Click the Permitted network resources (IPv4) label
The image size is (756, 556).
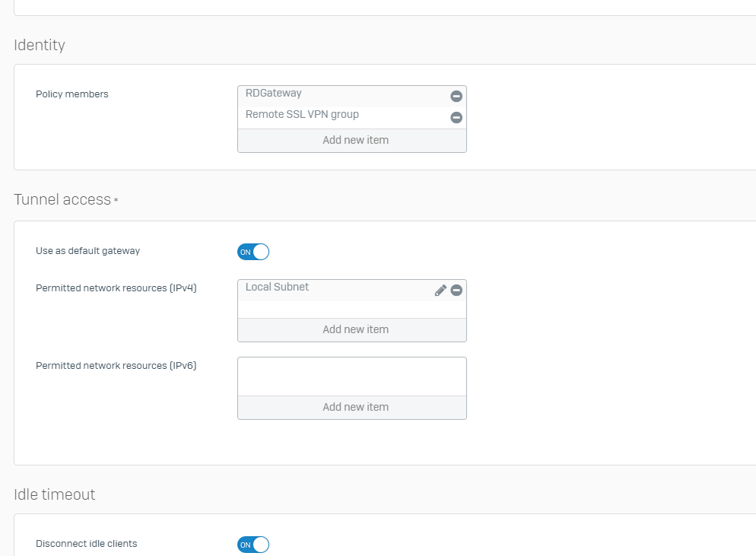pyautogui.click(x=116, y=288)
